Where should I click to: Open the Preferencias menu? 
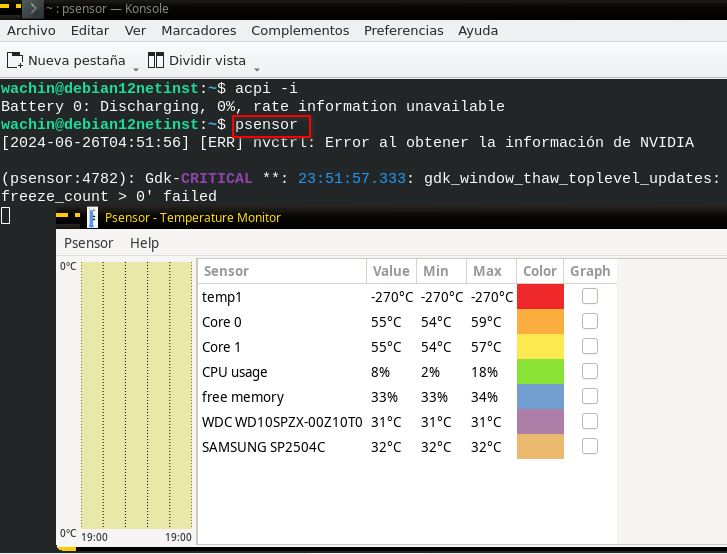click(403, 31)
